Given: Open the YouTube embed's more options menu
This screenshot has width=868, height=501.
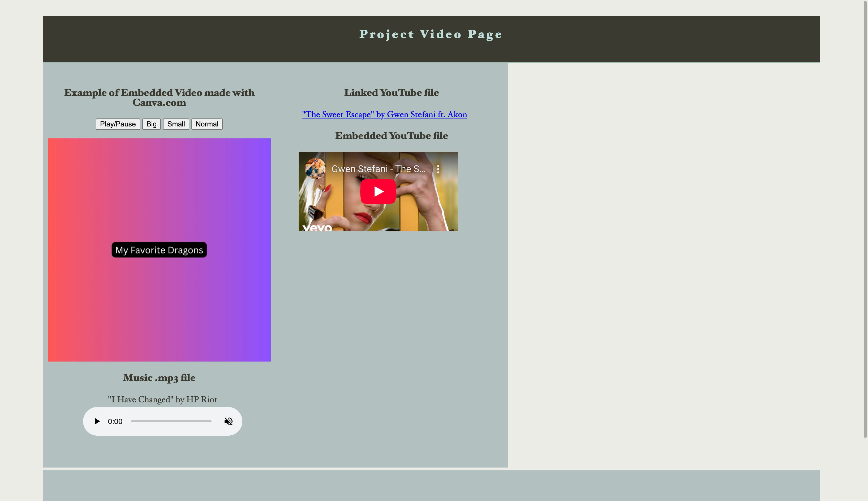Looking at the screenshot, I should (x=438, y=169).
